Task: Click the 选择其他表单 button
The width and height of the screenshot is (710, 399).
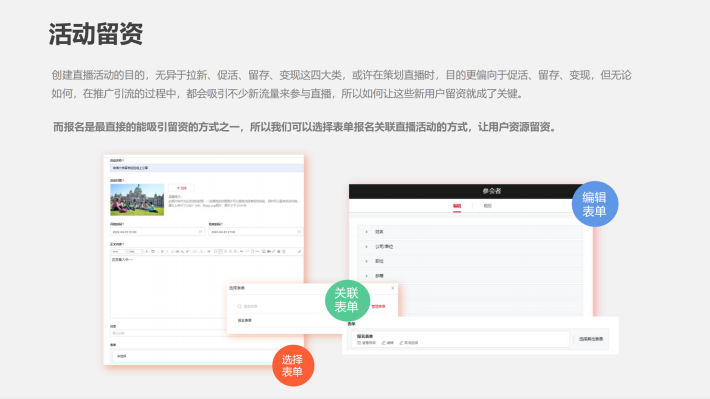Action: point(590,339)
